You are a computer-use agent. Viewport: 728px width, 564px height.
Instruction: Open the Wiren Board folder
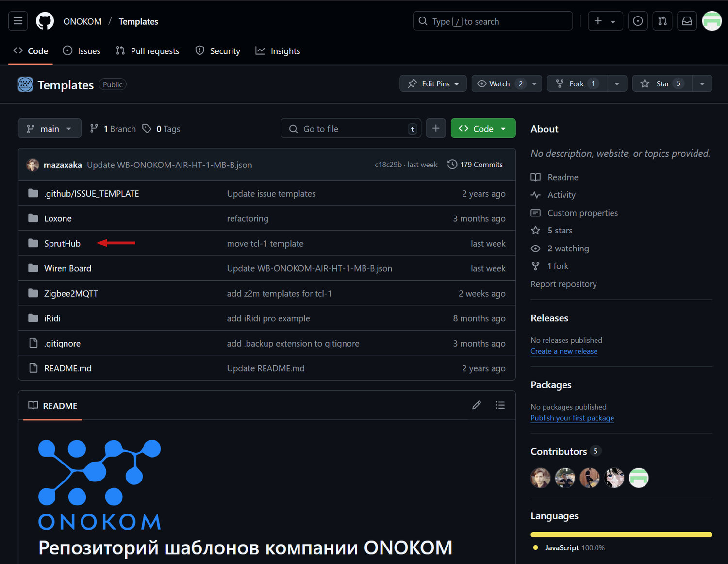pyautogui.click(x=67, y=268)
